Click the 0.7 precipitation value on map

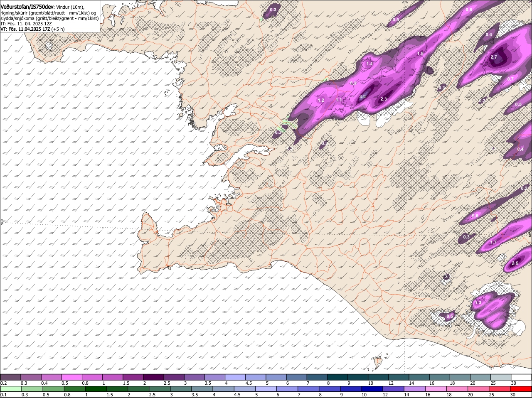tap(511, 79)
